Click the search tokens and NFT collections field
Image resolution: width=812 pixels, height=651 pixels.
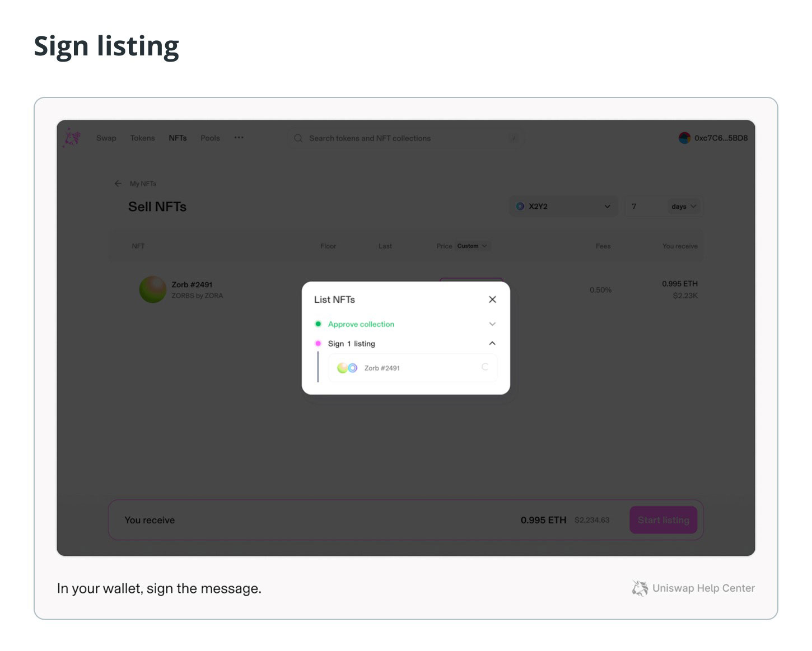pos(405,138)
